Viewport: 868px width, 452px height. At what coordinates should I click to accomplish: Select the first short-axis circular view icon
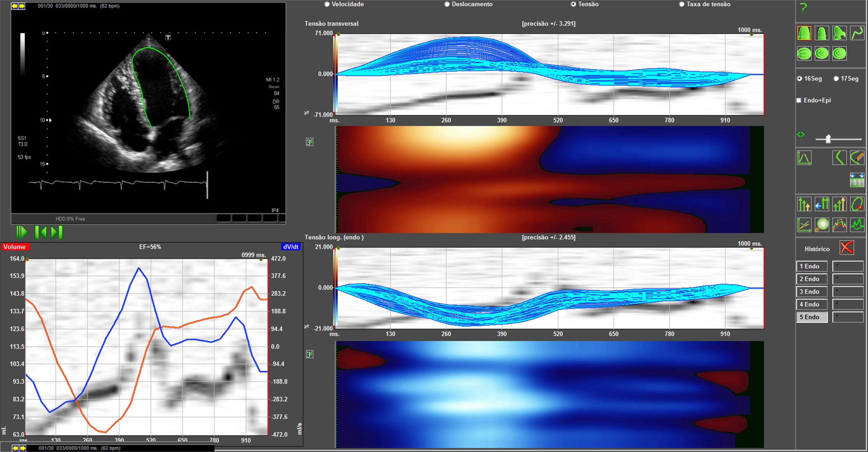pos(804,54)
